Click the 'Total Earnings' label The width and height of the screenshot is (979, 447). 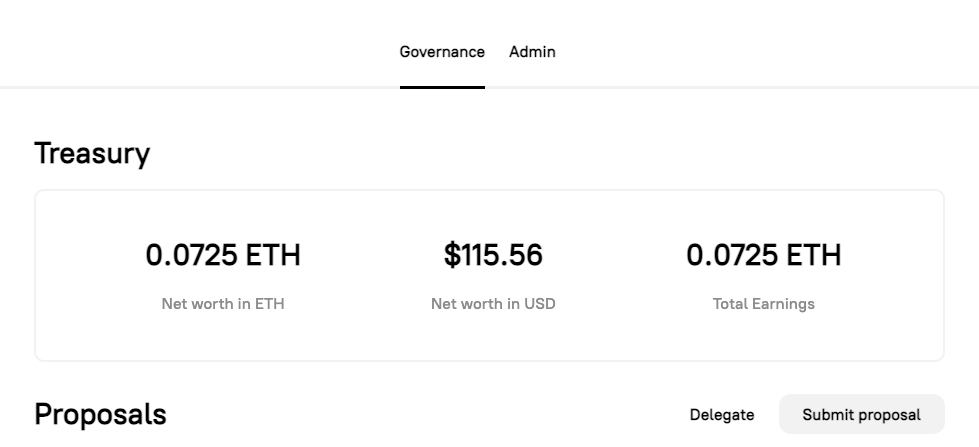763,304
